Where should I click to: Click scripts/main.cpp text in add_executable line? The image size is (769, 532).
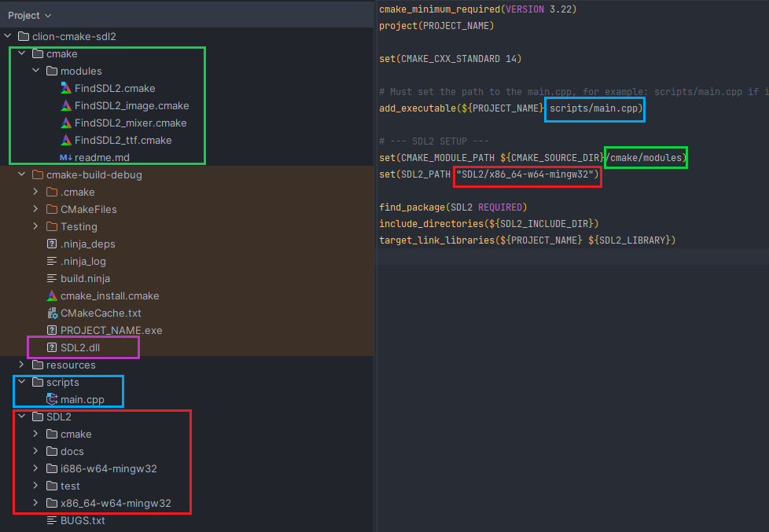click(594, 108)
